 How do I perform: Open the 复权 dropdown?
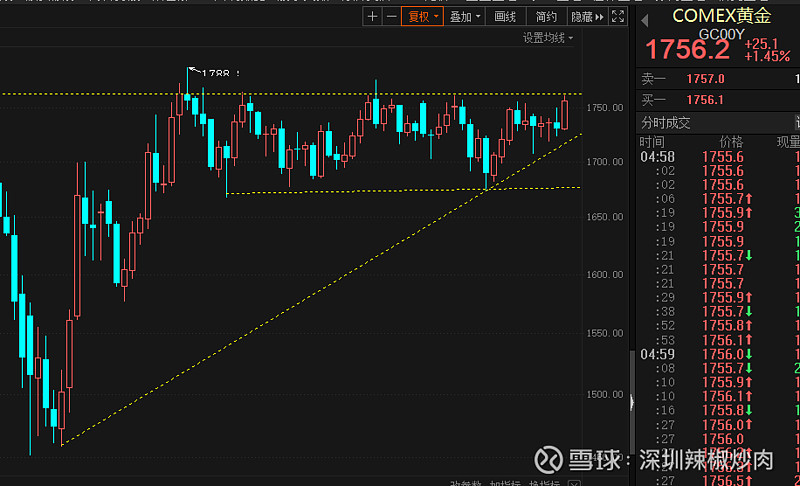point(422,17)
